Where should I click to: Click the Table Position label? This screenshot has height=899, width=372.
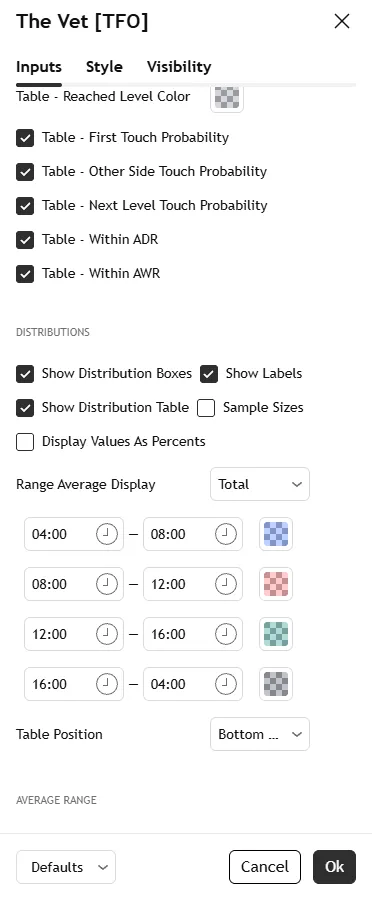(59, 734)
